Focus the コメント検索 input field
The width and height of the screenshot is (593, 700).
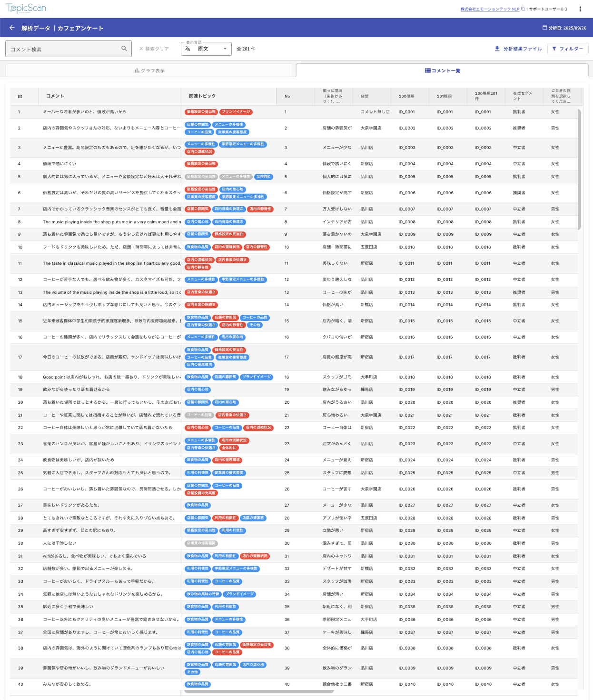point(62,49)
